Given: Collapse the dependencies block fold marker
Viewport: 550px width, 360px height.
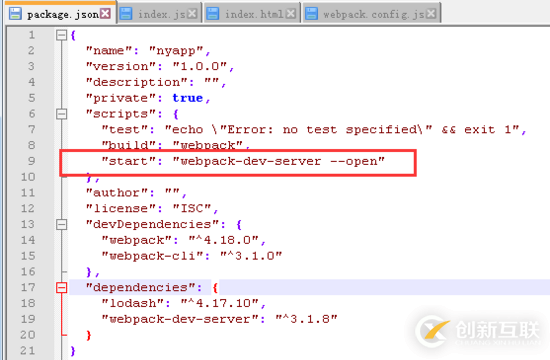Looking at the screenshot, I should (x=61, y=288).
